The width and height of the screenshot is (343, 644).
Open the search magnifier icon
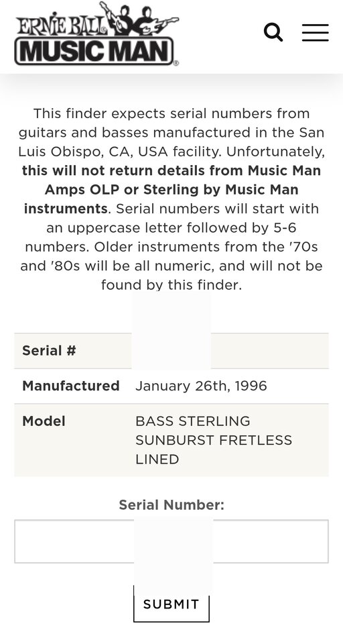point(273,32)
